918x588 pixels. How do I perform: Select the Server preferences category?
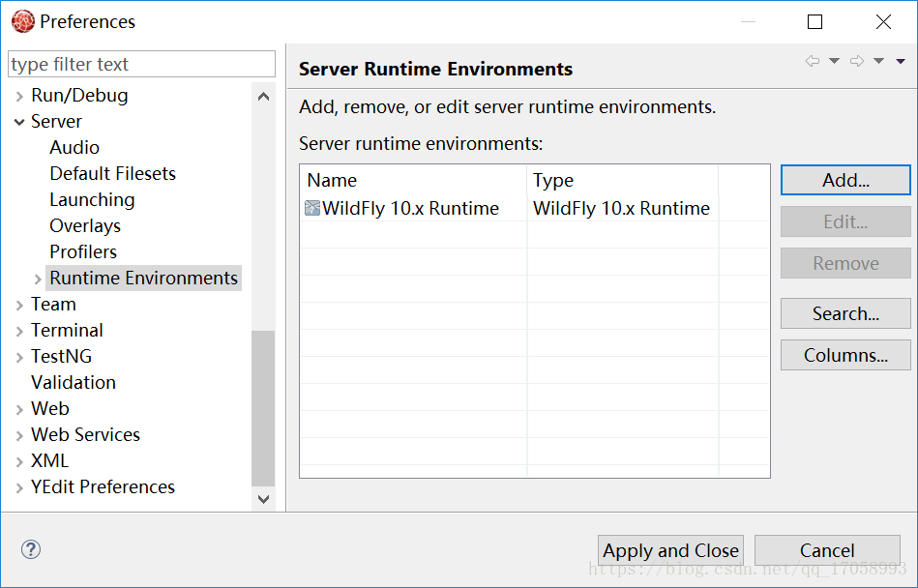(x=56, y=121)
